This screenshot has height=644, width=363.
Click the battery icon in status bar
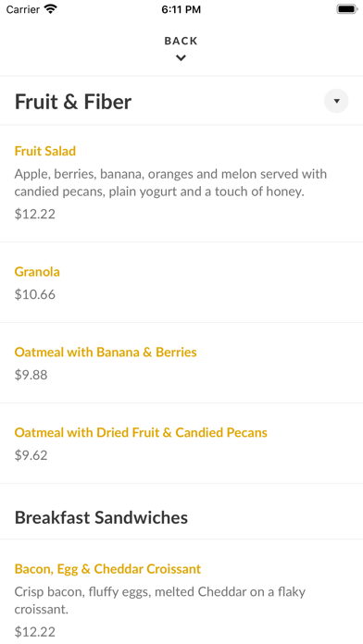point(347,9)
